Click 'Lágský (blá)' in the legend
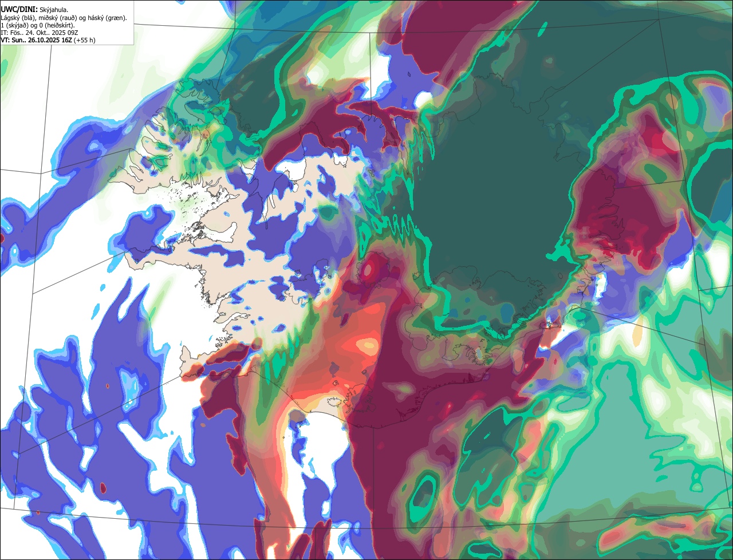 [17, 18]
